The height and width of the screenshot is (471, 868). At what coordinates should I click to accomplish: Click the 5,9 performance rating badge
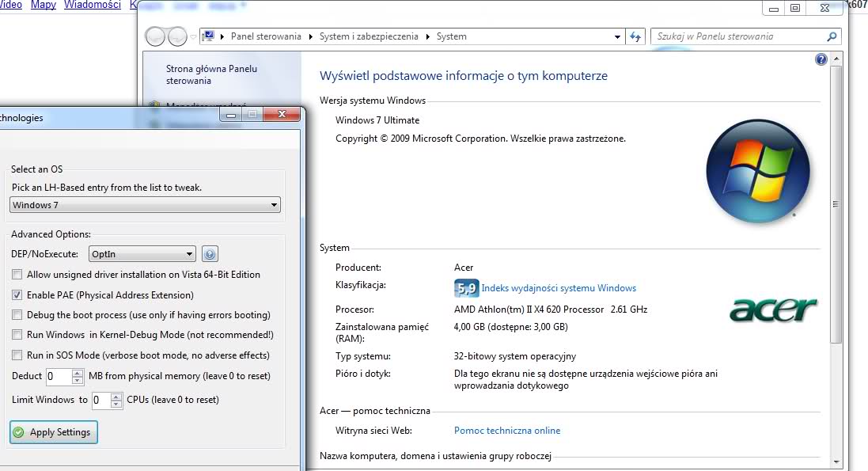pyautogui.click(x=466, y=288)
